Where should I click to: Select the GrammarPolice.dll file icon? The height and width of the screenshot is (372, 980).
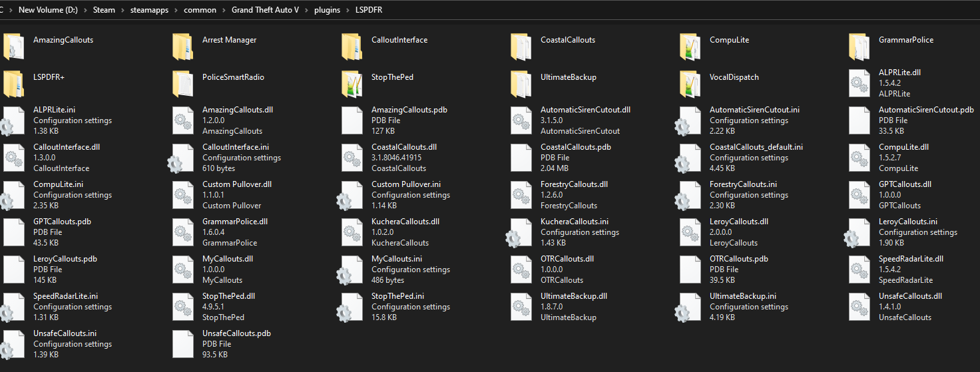pyautogui.click(x=182, y=232)
